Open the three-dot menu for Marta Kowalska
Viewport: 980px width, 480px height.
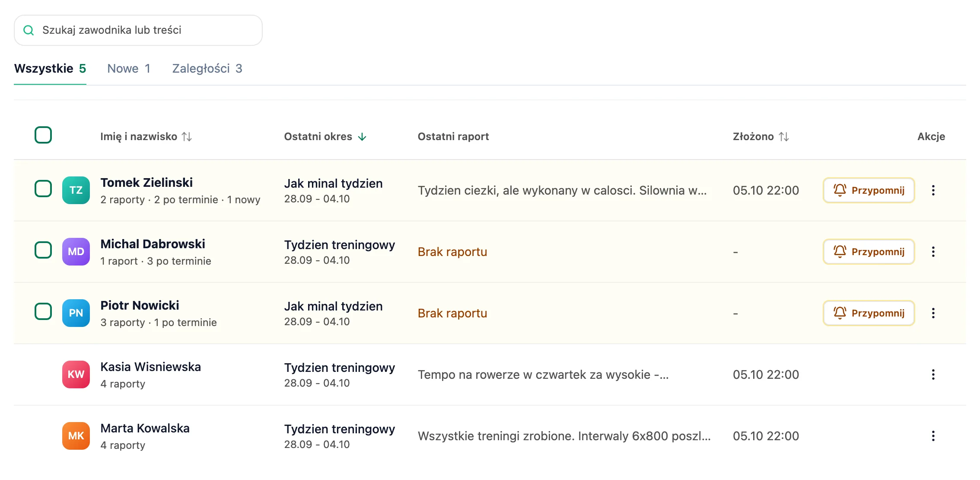click(x=933, y=436)
